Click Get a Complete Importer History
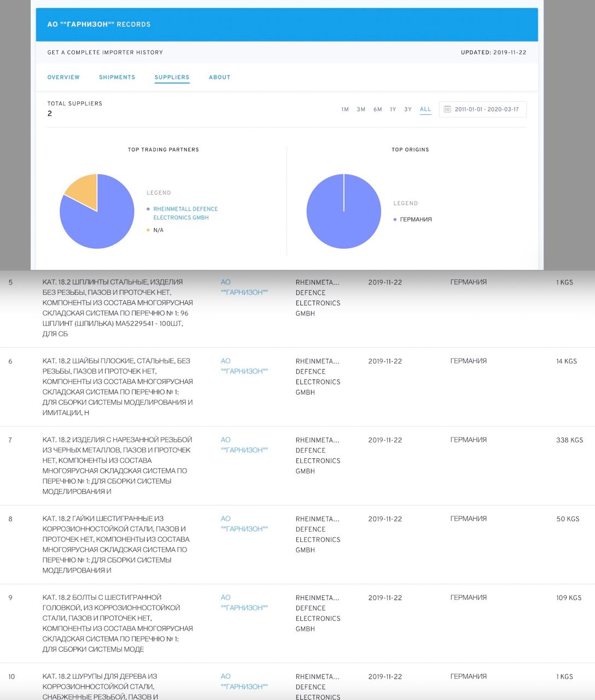This screenshot has height=700, width=595. coord(105,52)
